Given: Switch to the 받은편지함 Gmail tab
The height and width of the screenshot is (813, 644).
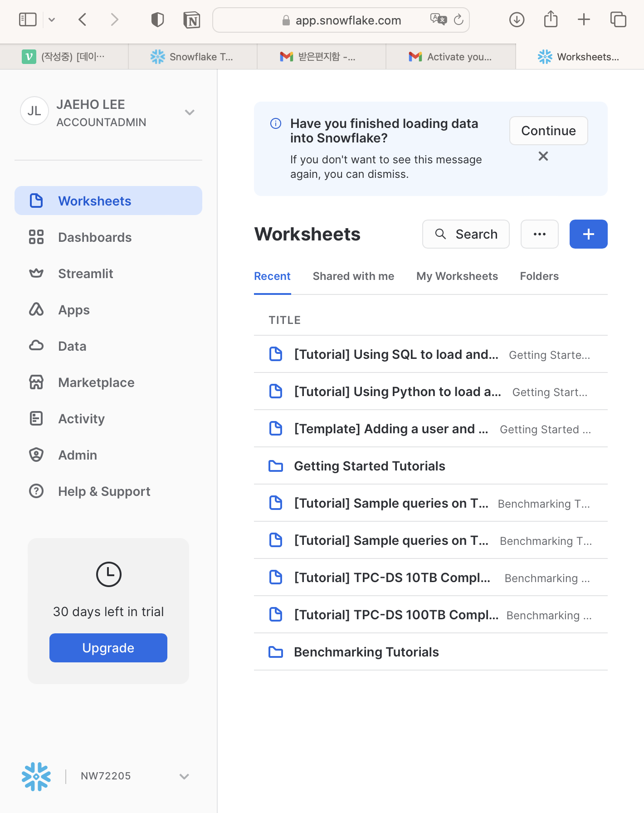Looking at the screenshot, I should pyautogui.click(x=322, y=57).
